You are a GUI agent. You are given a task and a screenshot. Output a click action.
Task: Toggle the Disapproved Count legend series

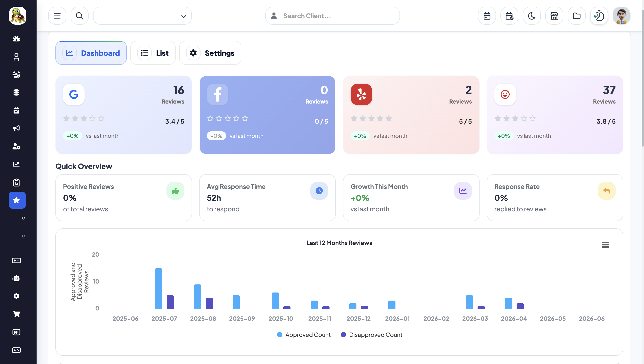(371, 335)
